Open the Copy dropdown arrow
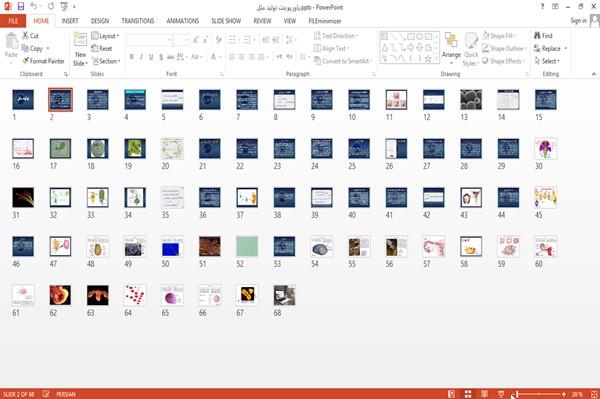 [x=48, y=48]
